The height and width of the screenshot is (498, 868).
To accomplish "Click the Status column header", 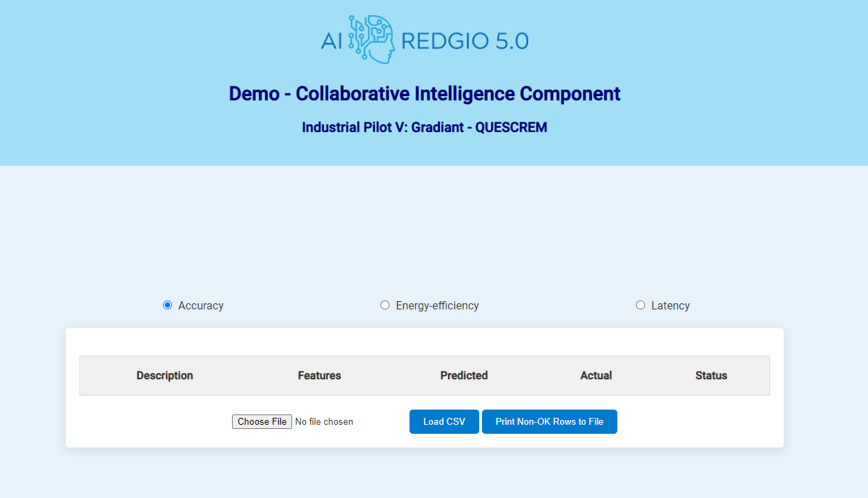I will pyautogui.click(x=711, y=376).
